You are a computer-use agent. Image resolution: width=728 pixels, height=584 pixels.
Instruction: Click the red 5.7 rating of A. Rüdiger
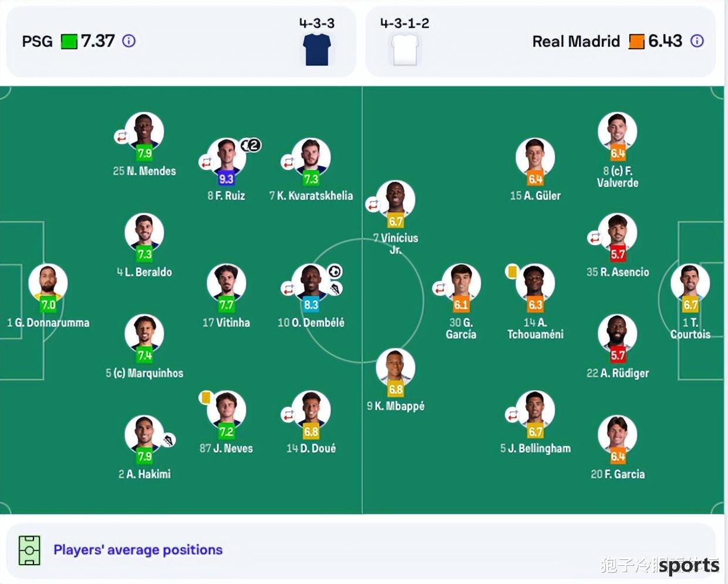(x=618, y=355)
